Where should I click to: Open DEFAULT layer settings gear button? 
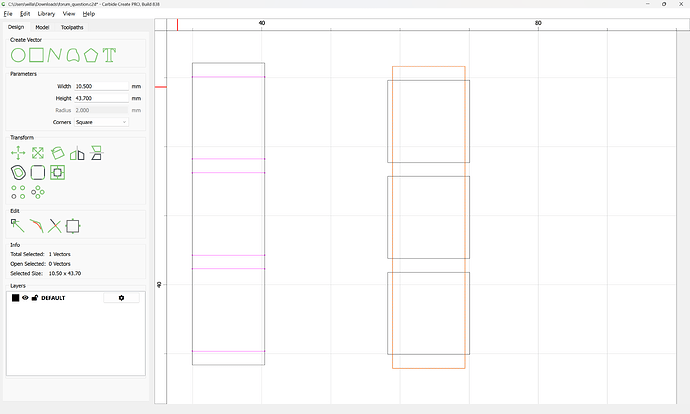click(121, 298)
